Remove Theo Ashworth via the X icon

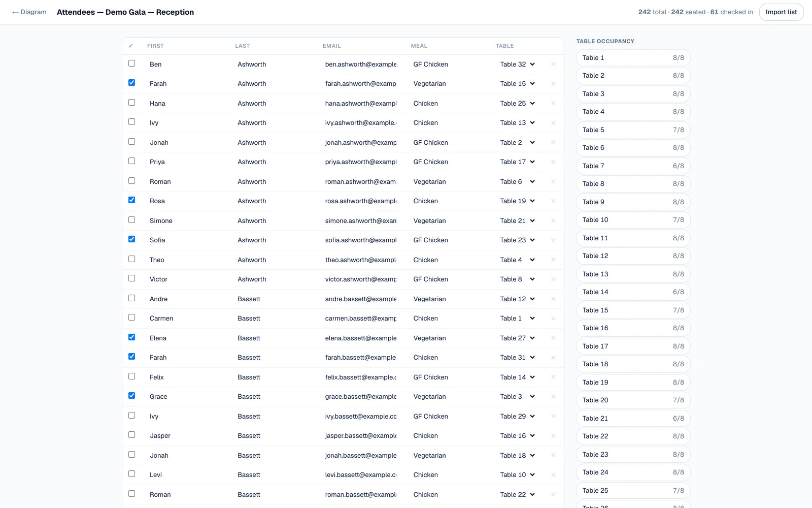tap(553, 260)
